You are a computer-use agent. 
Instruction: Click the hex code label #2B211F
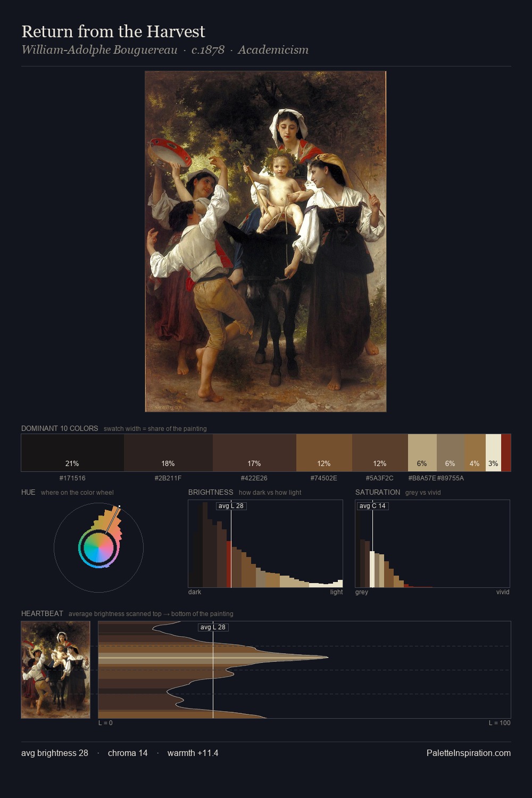(168, 478)
